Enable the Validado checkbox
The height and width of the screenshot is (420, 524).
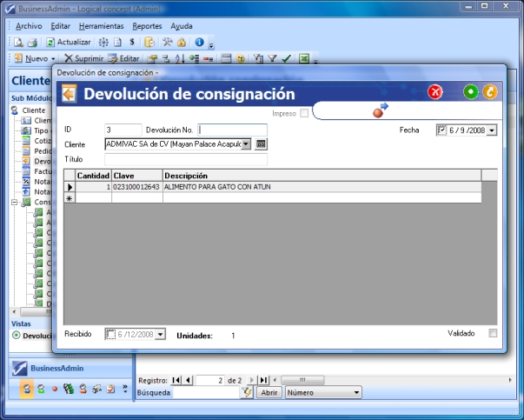[493, 333]
